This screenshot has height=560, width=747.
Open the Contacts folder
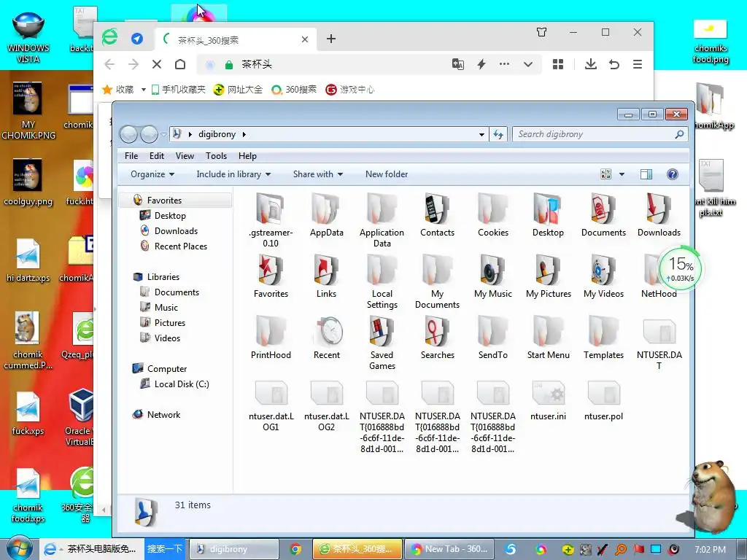click(437, 215)
